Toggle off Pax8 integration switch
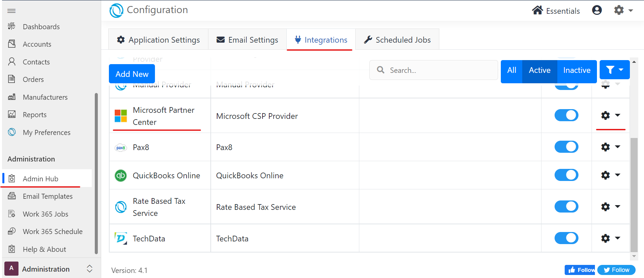 (x=566, y=147)
